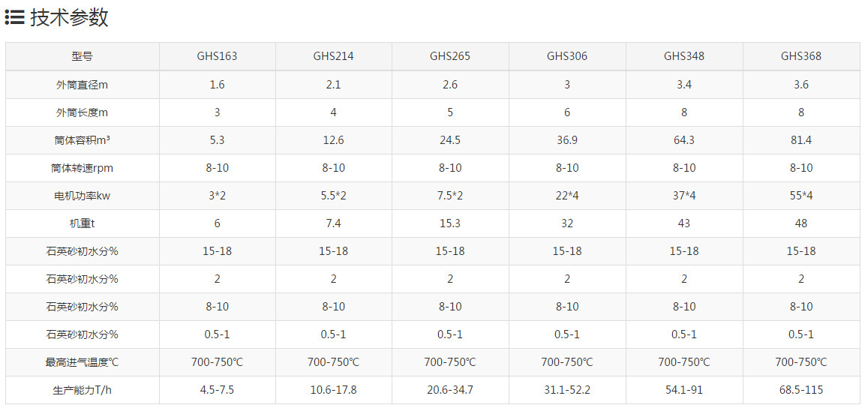
Task: Click the 筒体容积m³ row label
Action: [82, 140]
